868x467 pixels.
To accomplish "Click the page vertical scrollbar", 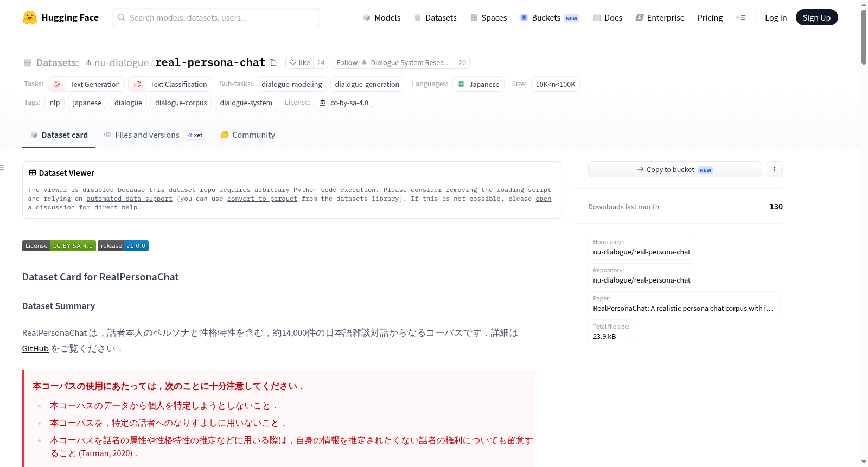I will coord(864,37).
